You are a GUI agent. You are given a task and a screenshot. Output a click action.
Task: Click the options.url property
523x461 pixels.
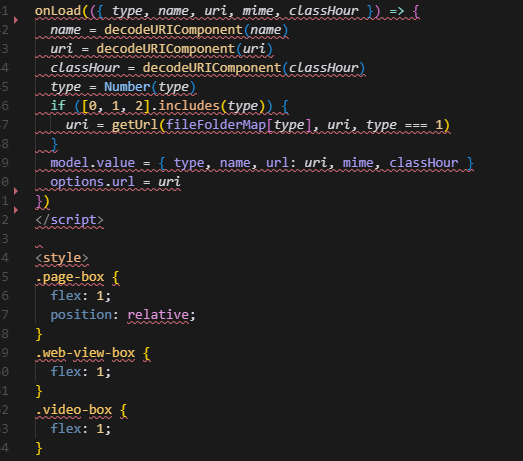coord(93,182)
